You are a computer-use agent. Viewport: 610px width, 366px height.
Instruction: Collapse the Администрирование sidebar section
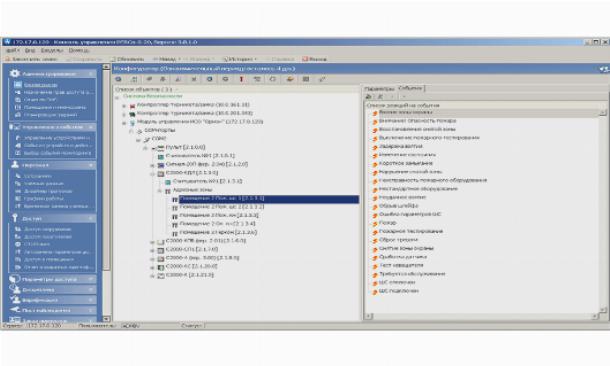pyautogui.click(x=91, y=74)
